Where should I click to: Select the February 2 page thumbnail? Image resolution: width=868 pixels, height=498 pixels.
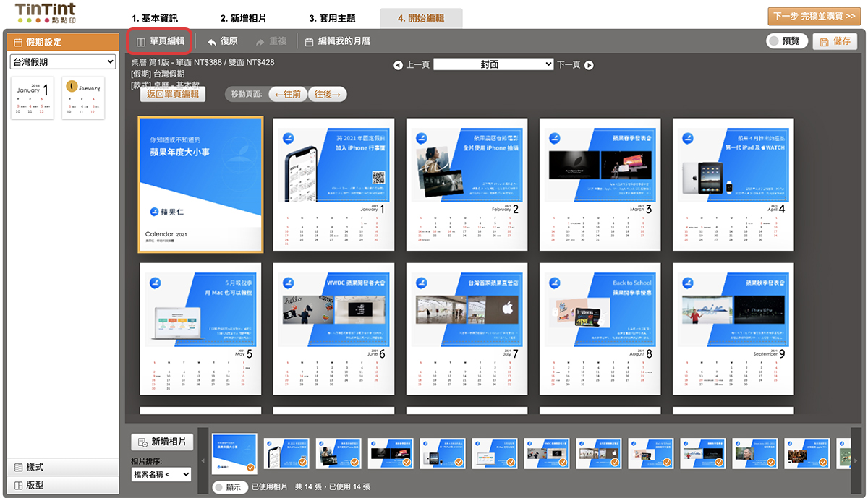467,185
